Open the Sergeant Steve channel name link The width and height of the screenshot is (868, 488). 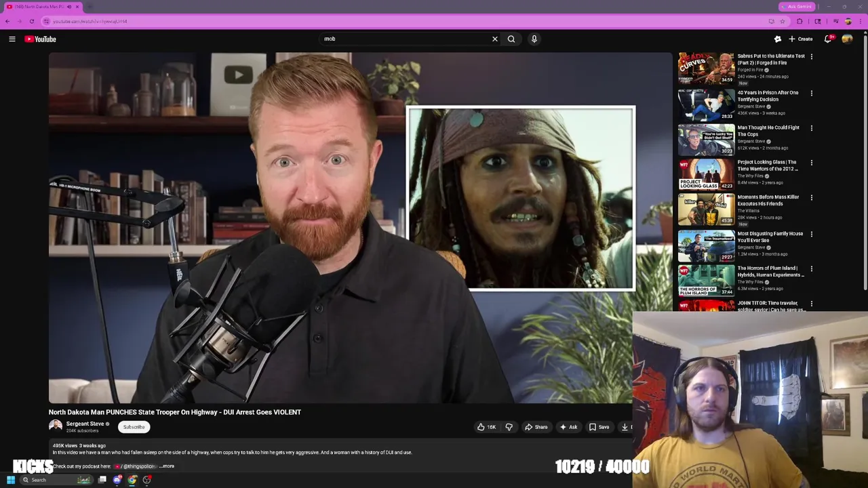(x=85, y=424)
